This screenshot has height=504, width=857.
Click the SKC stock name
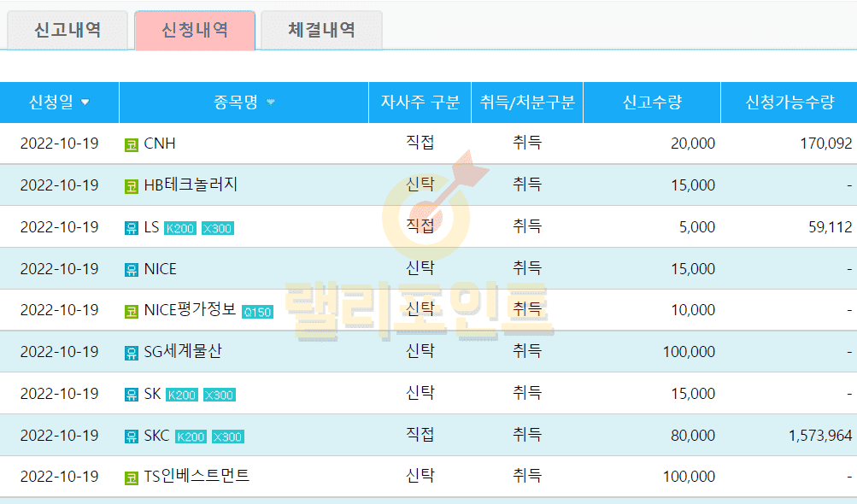pyautogui.click(x=156, y=436)
